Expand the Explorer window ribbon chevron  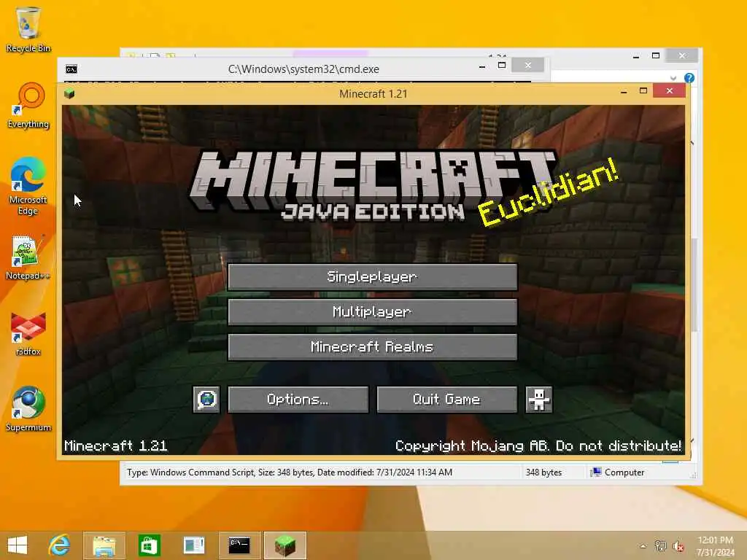(673, 77)
